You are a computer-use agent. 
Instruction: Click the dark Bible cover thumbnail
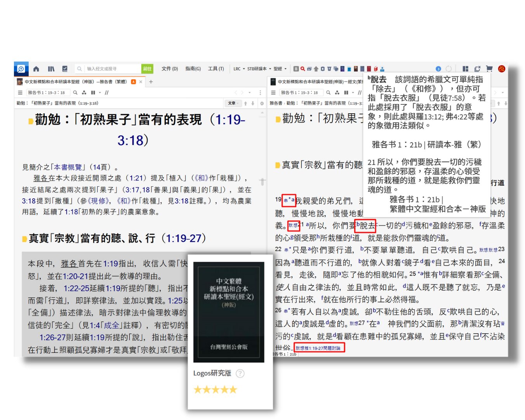click(229, 312)
